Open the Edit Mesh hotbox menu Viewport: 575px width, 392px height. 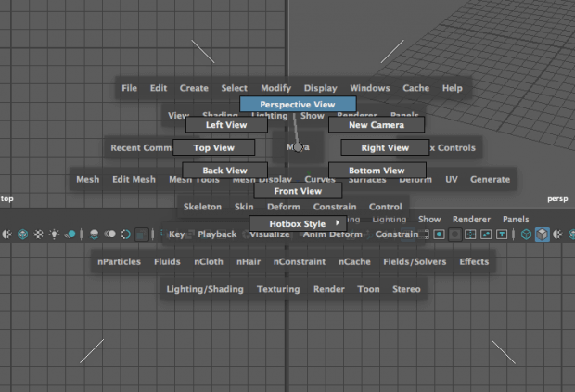click(x=134, y=179)
